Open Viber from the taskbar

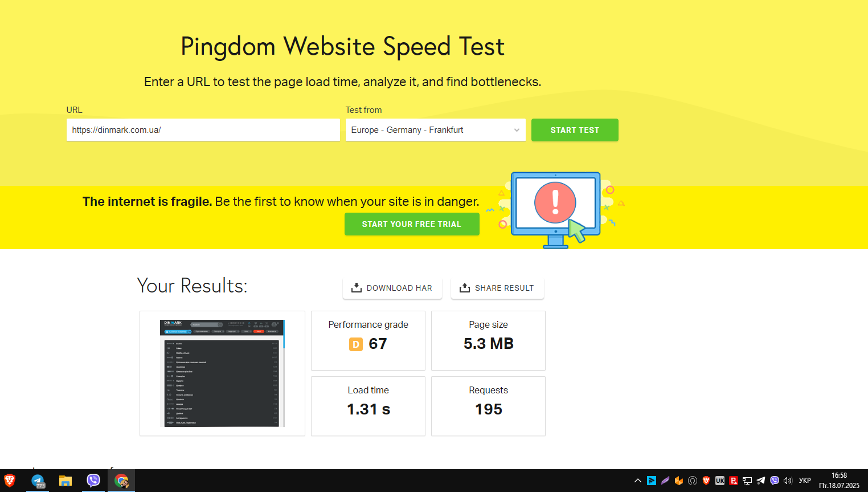[93, 481]
